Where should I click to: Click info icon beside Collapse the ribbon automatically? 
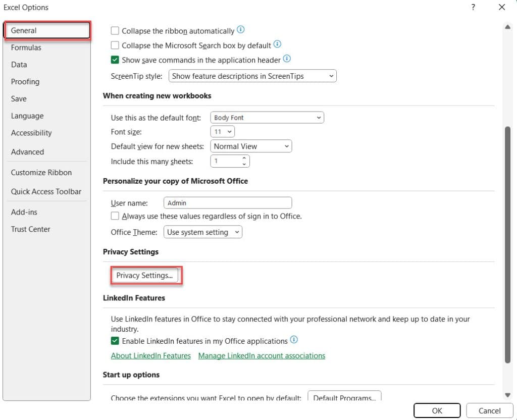coord(241,30)
